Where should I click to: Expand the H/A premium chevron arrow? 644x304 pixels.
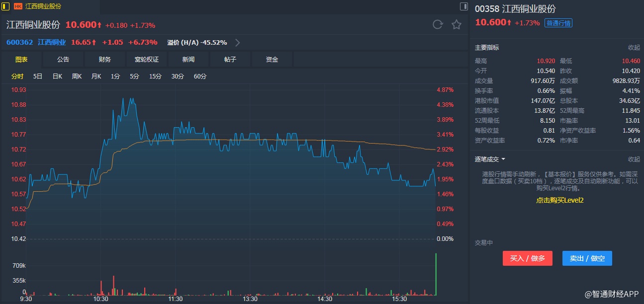coord(237,42)
